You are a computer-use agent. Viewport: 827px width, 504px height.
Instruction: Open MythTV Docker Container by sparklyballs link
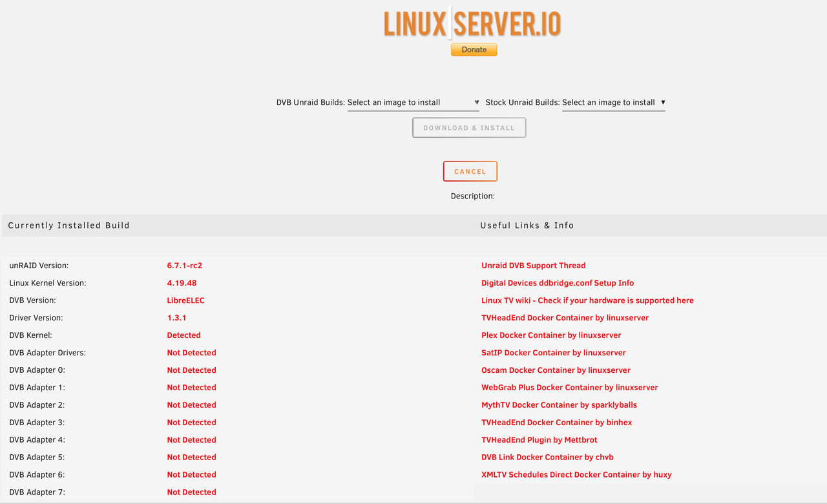[x=559, y=405]
